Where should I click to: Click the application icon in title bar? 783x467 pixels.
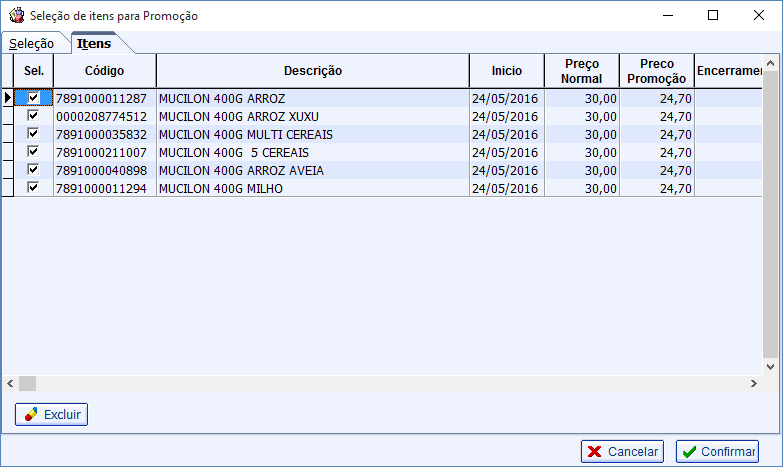click(x=16, y=15)
